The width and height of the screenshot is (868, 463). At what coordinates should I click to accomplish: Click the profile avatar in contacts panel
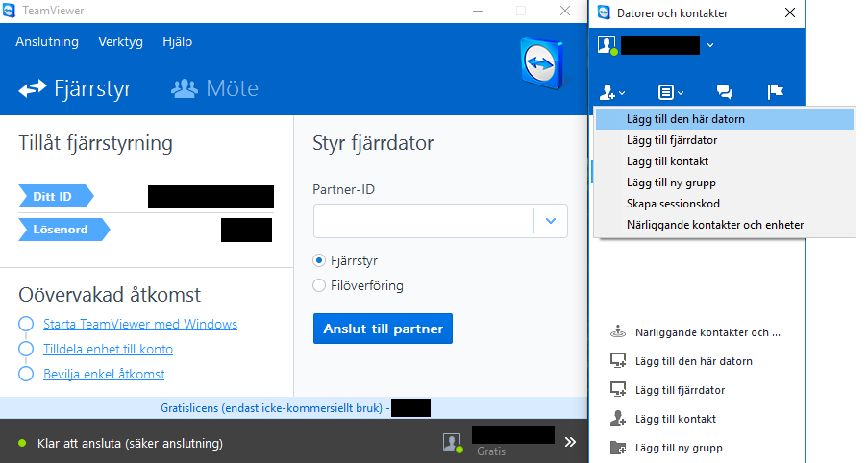click(x=608, y=45)
